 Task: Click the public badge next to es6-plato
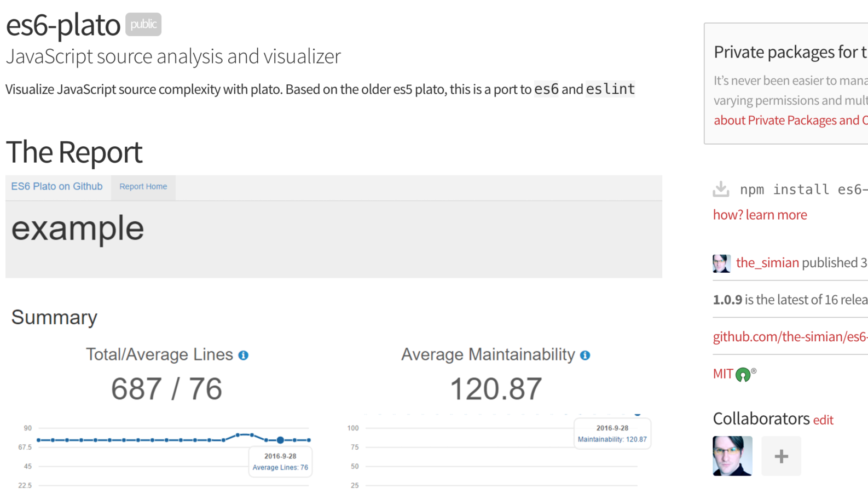tap(143, 24)
